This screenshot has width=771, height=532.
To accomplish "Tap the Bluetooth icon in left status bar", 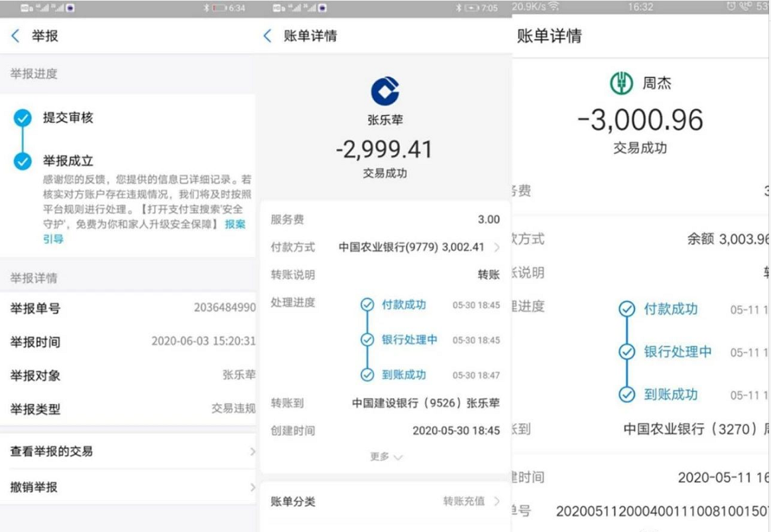I will pyautogui.click(x=206, y=8).
